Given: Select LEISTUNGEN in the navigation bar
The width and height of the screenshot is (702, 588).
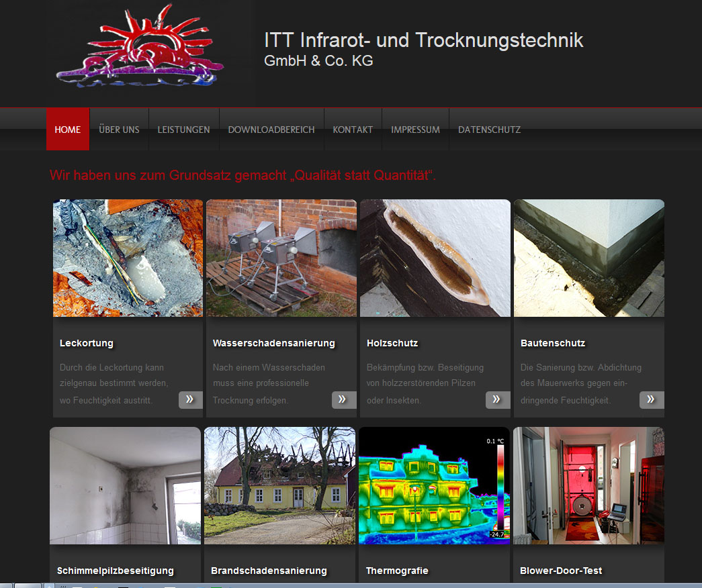Looking at the screenshot, I should [x=183, y=130].
